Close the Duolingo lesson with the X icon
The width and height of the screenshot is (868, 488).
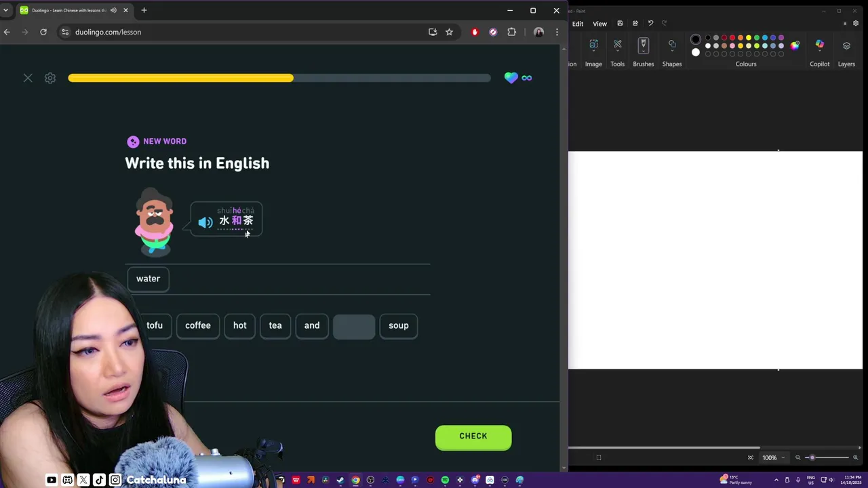(x=28, y=78)
